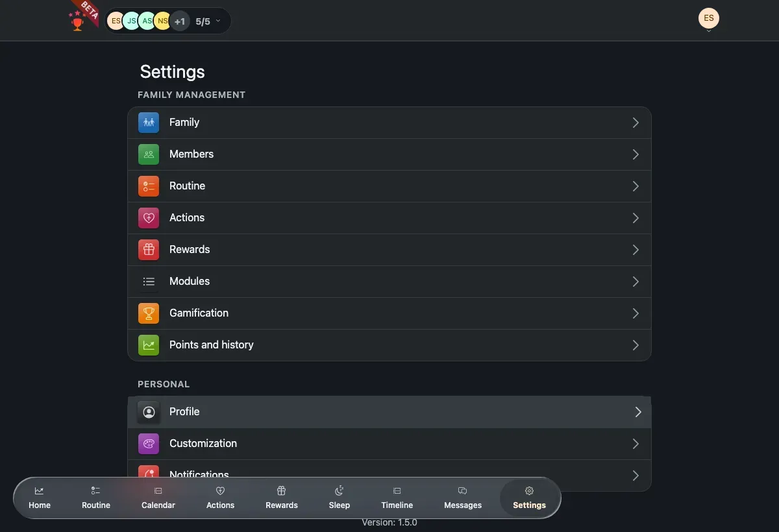Switch to the Routine tab in bottom bar
The image size is (779, 532).
point(96,498)
